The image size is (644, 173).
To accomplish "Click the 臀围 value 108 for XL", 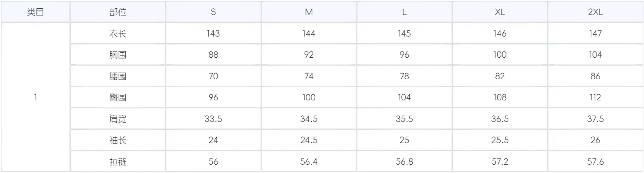I will (500, 98).
